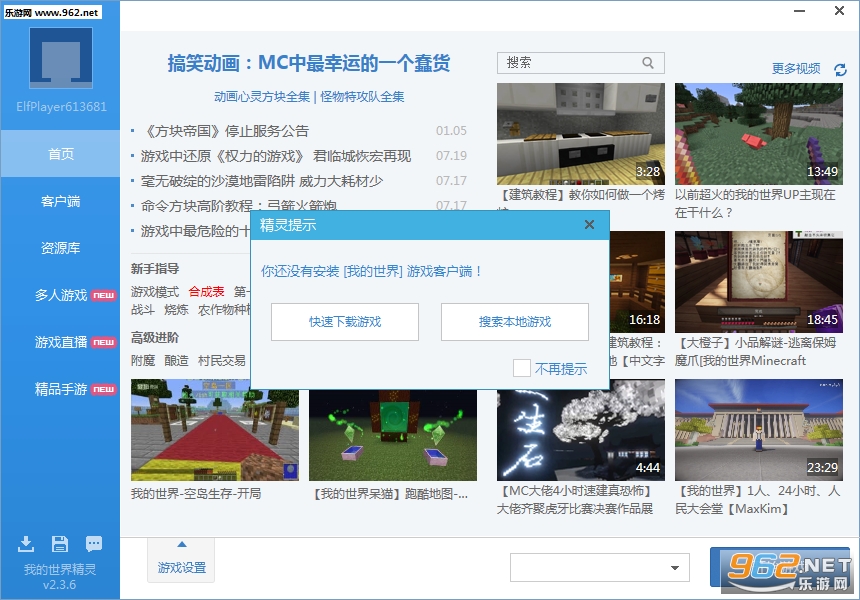This screenshot has width=860, height=600.
Task: Open the 更多视频 link
Action: [x=796, y=69]
